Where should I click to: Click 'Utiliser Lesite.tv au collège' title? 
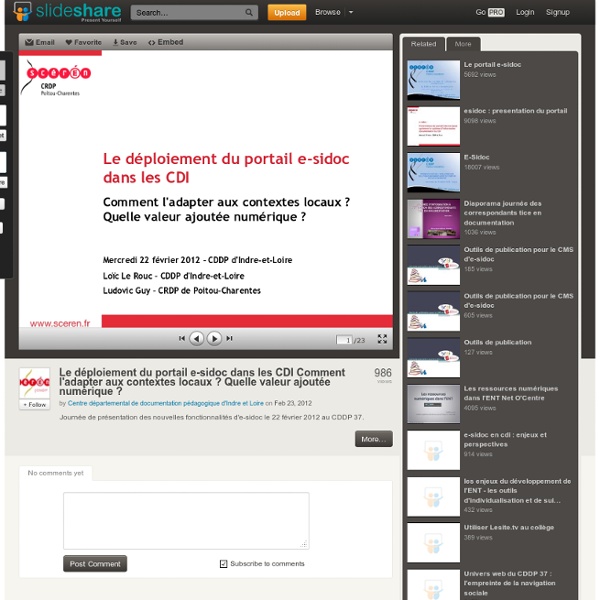509,528
